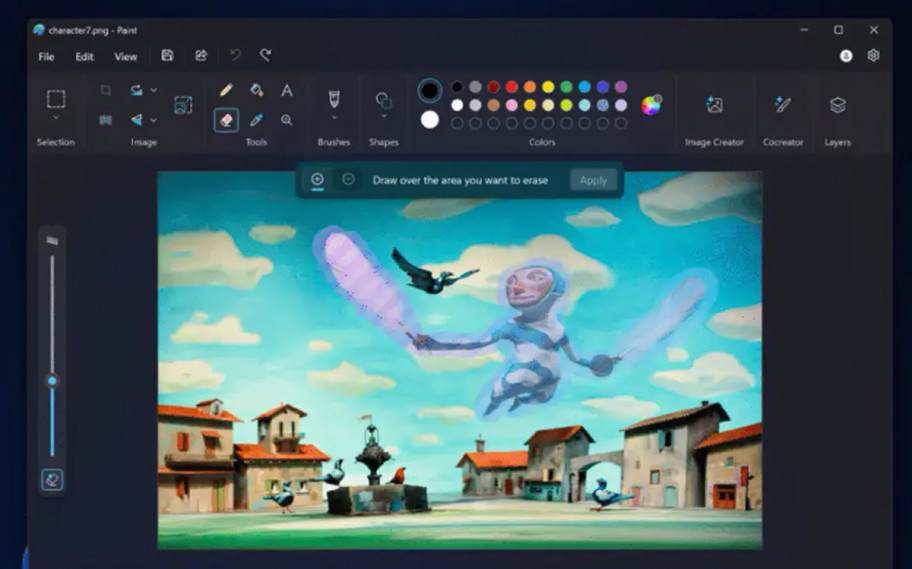Screen dimensions: 912x569
Task: Open the Settings gear
Action: pyautogui.click(x=873, y=55)
